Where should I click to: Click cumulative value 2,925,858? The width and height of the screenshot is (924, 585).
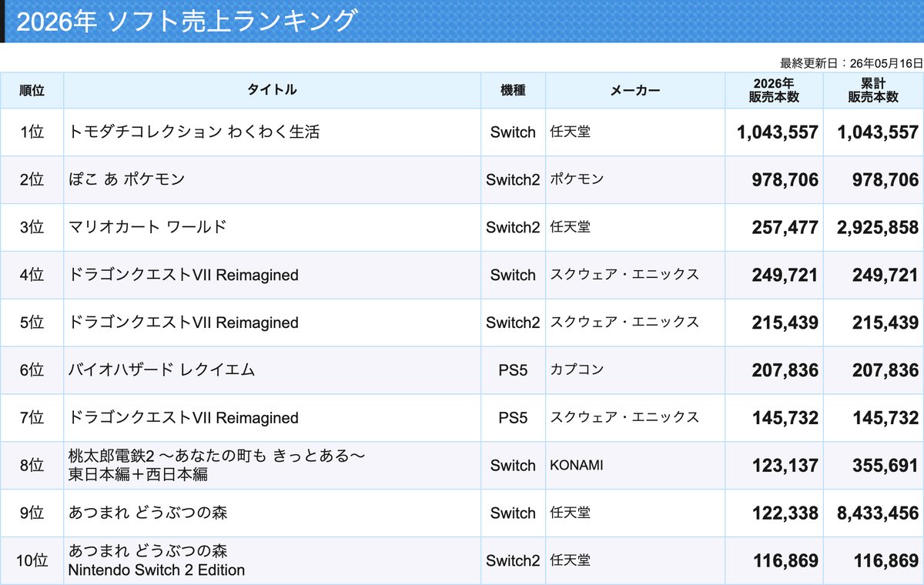[x=878, y=228]
